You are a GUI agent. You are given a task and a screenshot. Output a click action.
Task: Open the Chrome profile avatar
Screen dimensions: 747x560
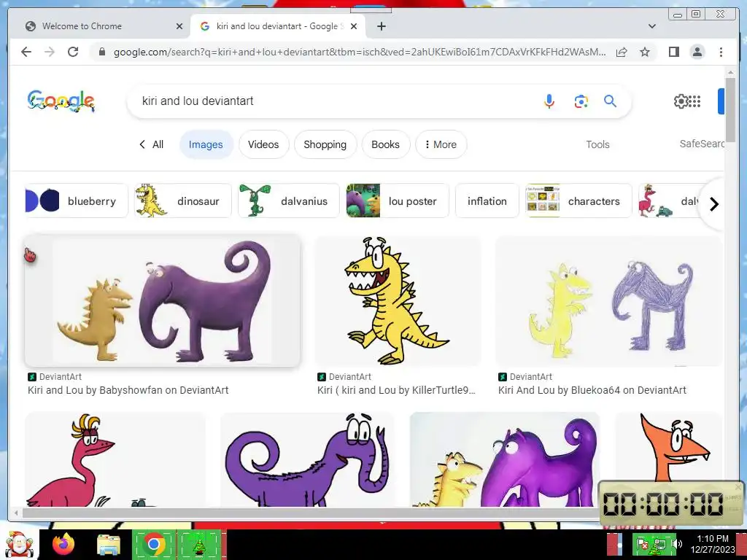click(697, 52)
